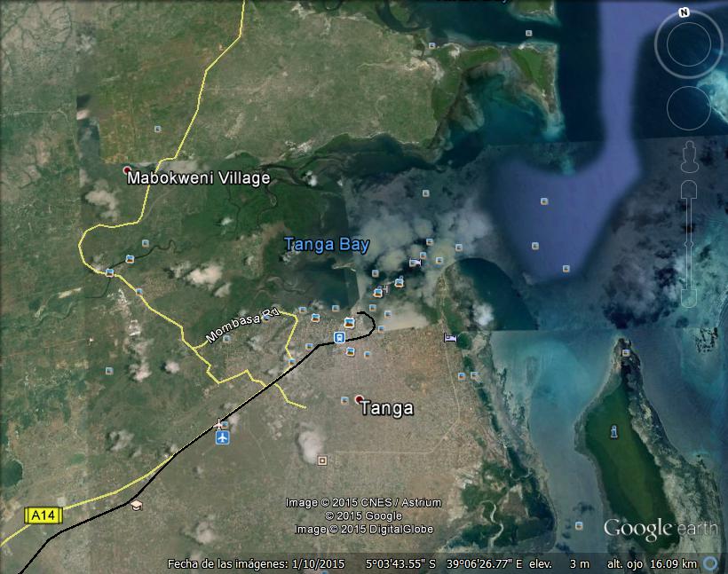Viewport: 728px width, 574px height.
Task: Click the square placemark icon south of Tanga
Action: (x=322, y=460)
